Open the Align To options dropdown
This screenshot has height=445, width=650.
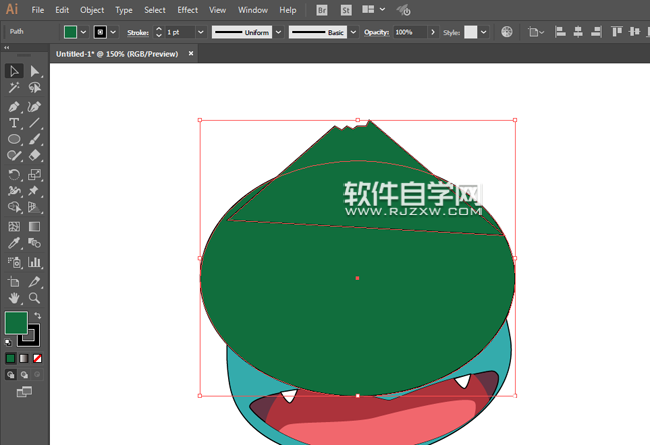click(534, 32)
